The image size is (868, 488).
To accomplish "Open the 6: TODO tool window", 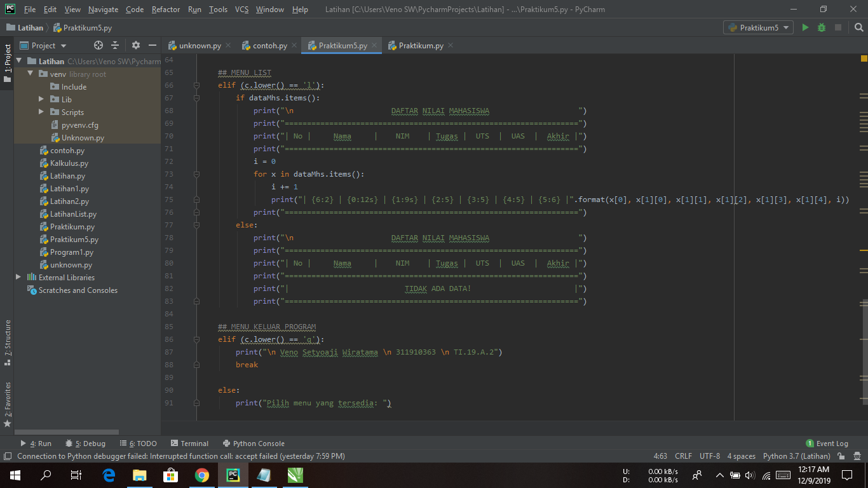I will (138, 444).
